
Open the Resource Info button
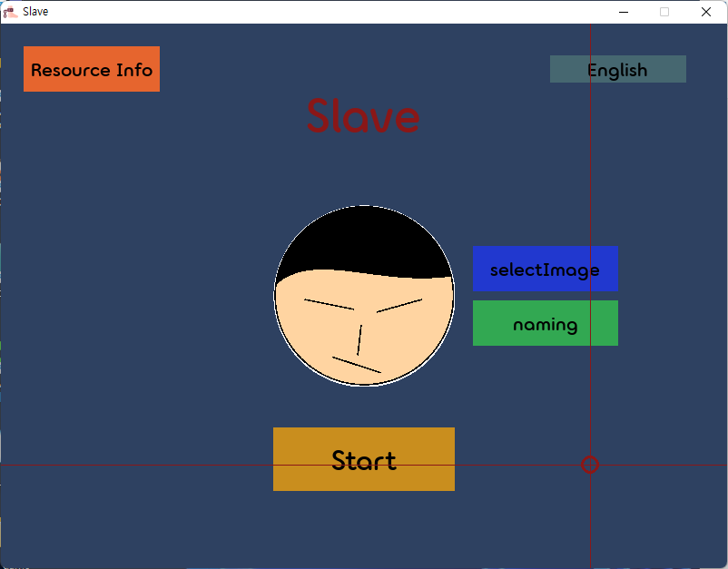pos(92,69)
